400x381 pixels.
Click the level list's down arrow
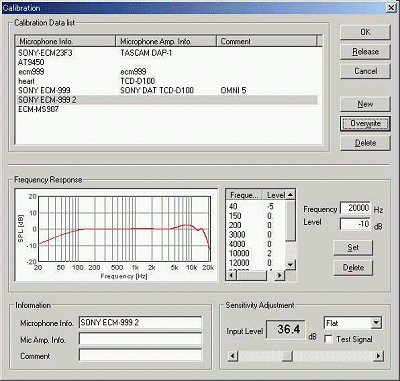tap(290, 265)
